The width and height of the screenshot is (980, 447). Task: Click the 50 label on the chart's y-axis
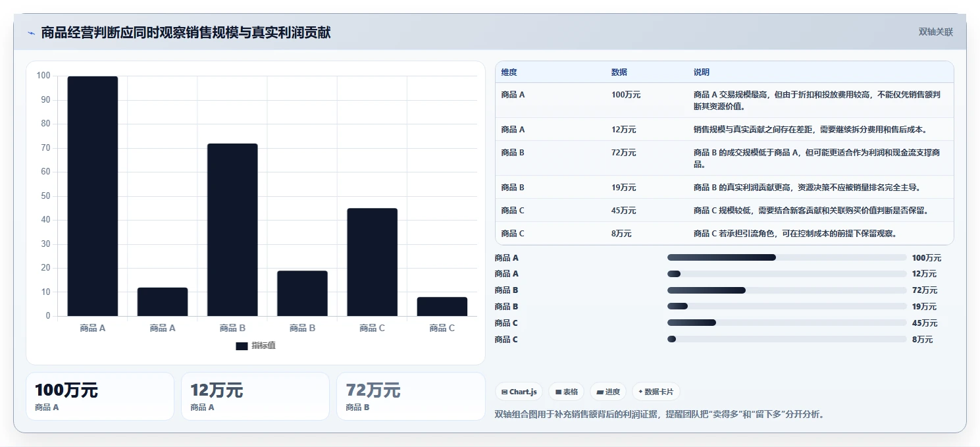click(x=45, y=196)
